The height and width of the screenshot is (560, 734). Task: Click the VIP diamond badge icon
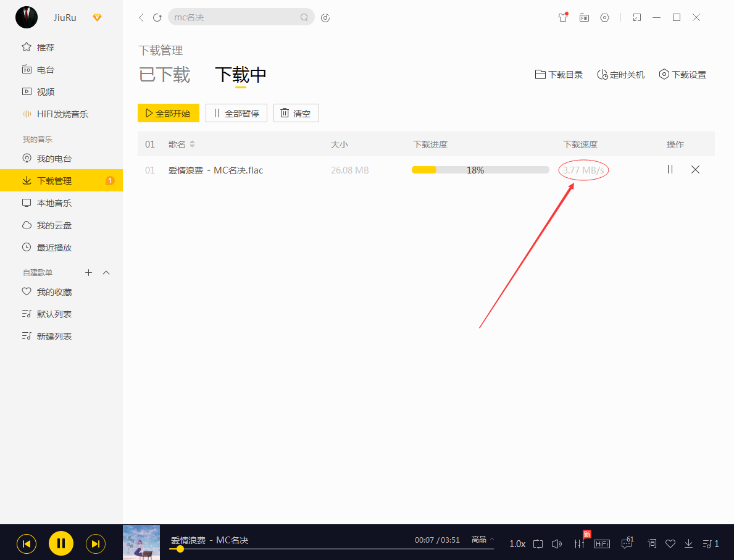coord(97,18)
